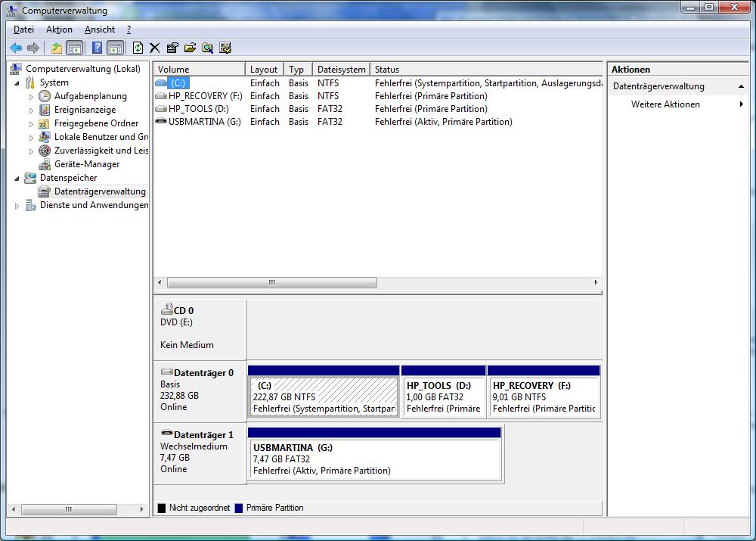This screenshot has height=541, width=756.
Task: Sort by the Layout column header
Action: tap(264, 69)
